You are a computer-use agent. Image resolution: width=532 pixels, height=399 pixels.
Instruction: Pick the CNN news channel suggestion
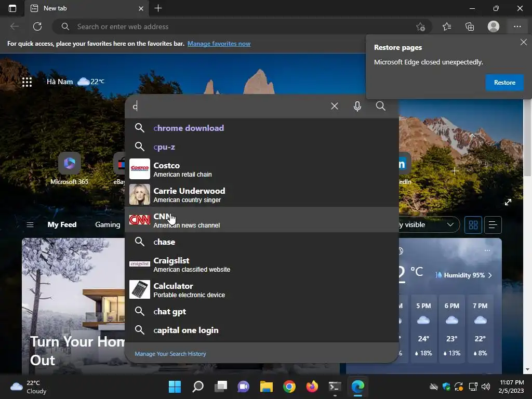click(x=262, y=220)
